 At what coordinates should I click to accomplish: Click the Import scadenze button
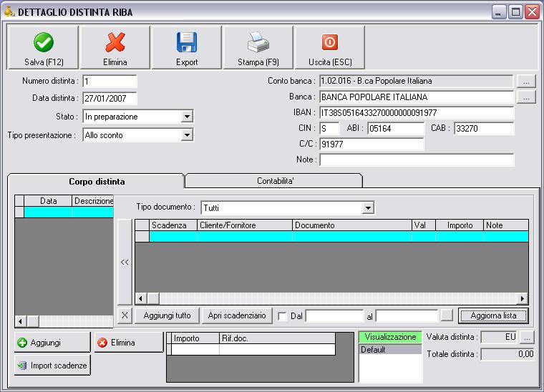(52, 366)
